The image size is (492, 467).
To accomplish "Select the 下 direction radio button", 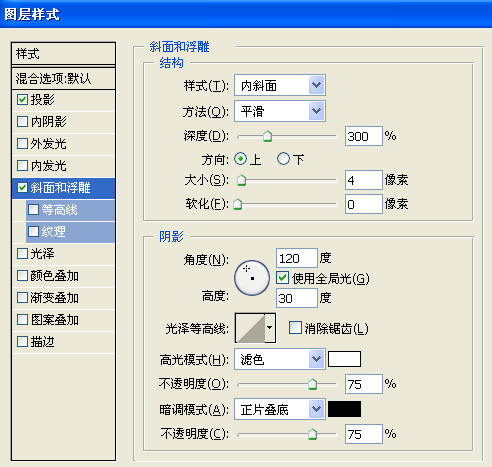I will [283, 159].
